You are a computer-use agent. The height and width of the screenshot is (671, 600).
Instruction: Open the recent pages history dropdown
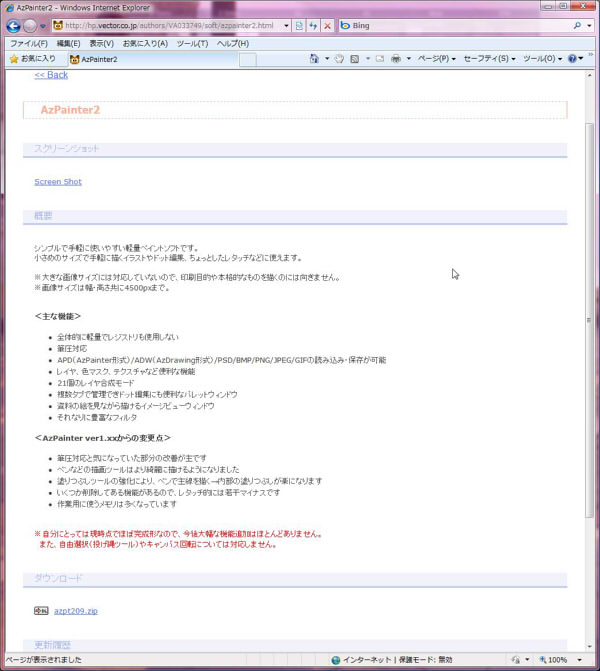[43, 27]
